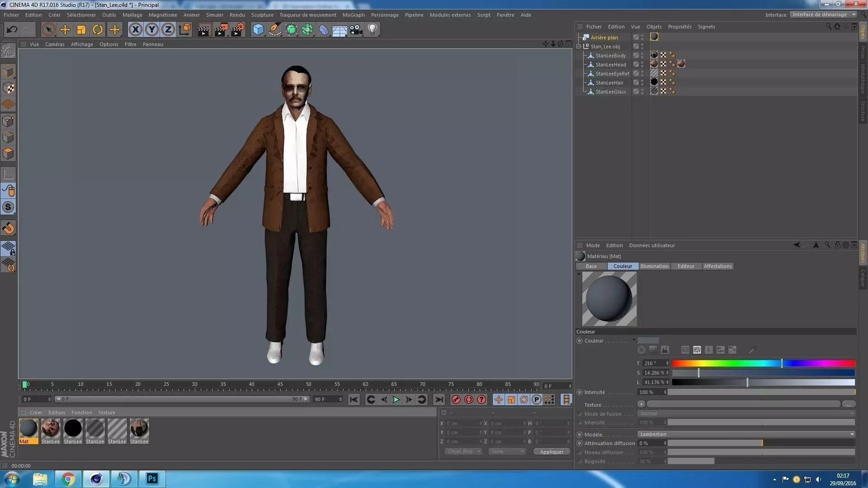Viewport: 868px width, 488px height.
Task: Collapse the Stan_Lee.obj tree node
Action: click(x=579, y=47)
